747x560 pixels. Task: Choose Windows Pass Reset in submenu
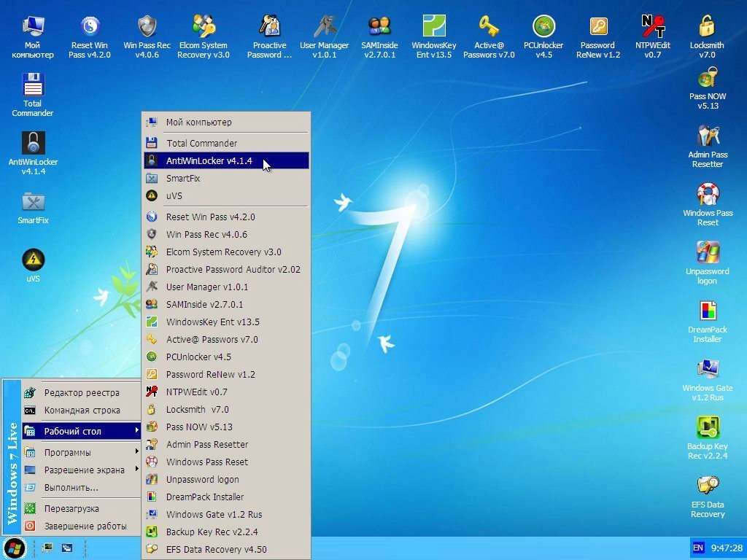click(226, 462)
